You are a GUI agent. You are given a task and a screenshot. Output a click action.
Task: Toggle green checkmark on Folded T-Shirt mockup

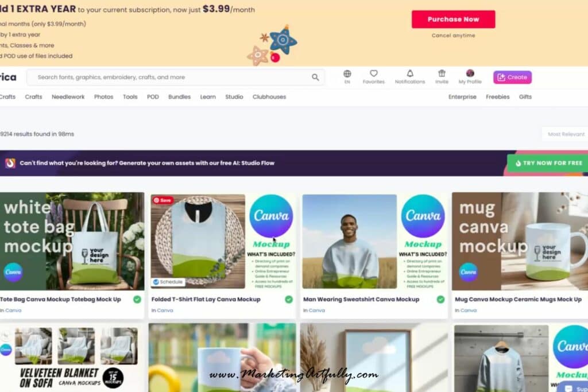pos(289,300)
